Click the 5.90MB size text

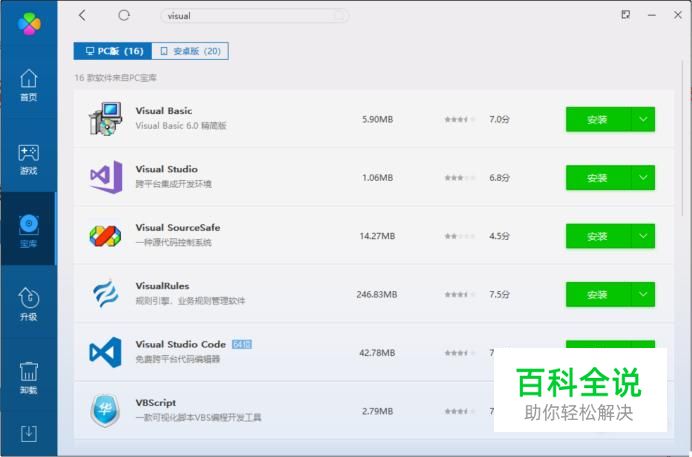377,119
